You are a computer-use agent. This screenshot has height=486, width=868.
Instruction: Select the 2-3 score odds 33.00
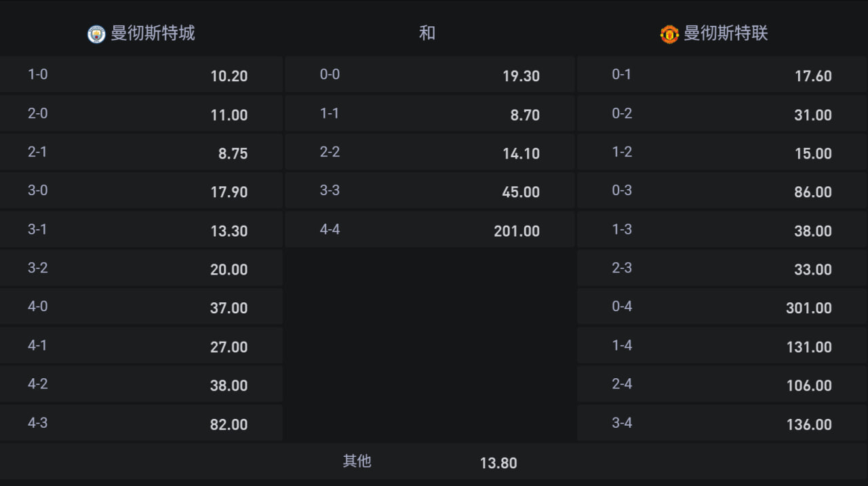[x=722, y=268]
